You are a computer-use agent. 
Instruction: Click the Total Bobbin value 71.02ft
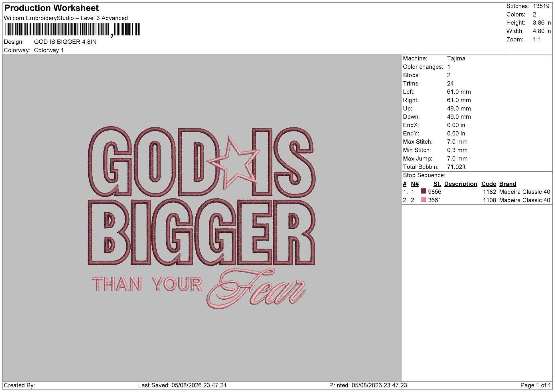pyautogui.click(x=456, y=167)
